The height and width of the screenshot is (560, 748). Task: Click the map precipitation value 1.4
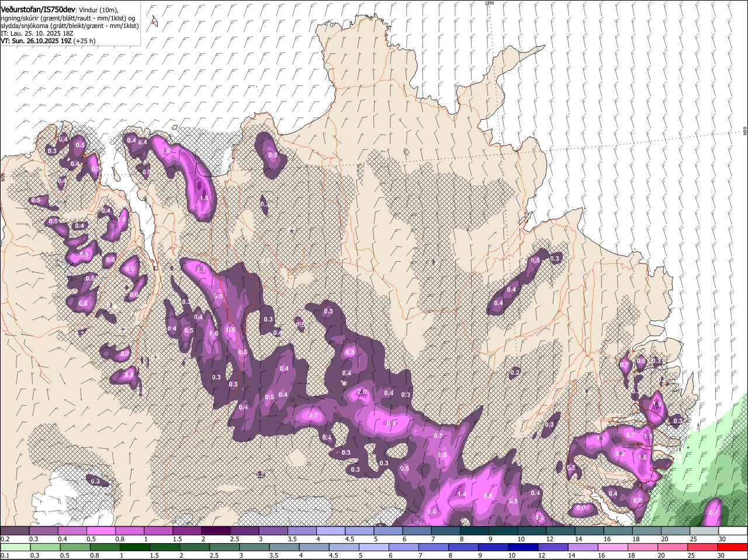tap(462, 495)
